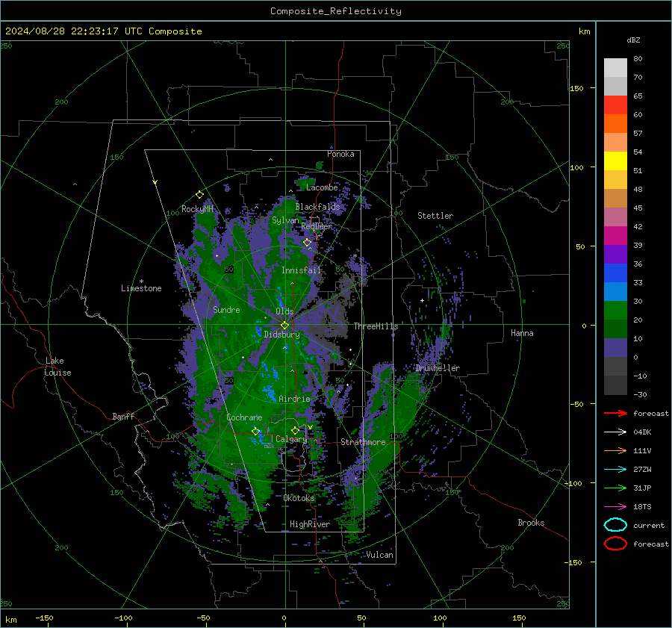
Task: Select the HighRiver label
Action: tap(310, 524)
